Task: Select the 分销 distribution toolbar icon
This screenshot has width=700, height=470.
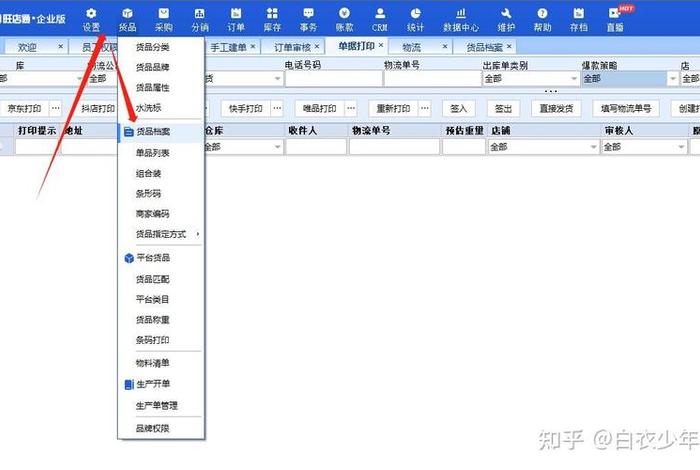Action: tap(200, 20)
